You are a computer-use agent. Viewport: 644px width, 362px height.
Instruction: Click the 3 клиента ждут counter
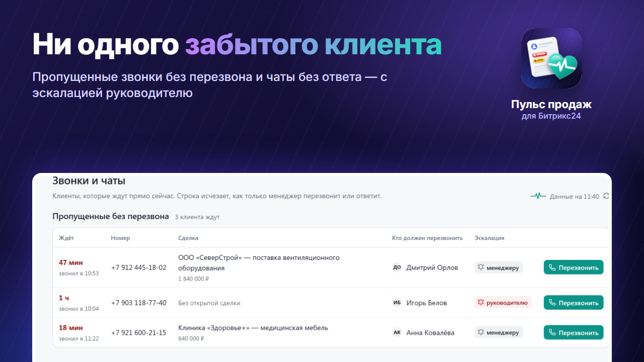(197, 217)
